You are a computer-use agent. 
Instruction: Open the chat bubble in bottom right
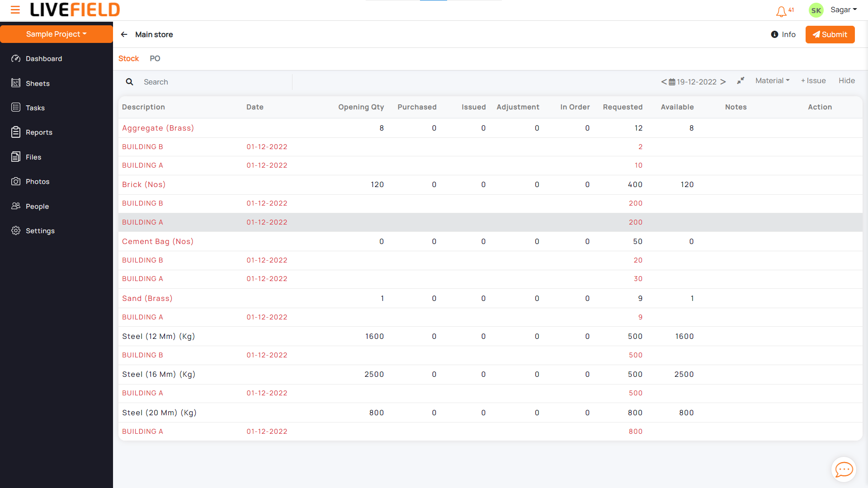click(x=844, y=469)
